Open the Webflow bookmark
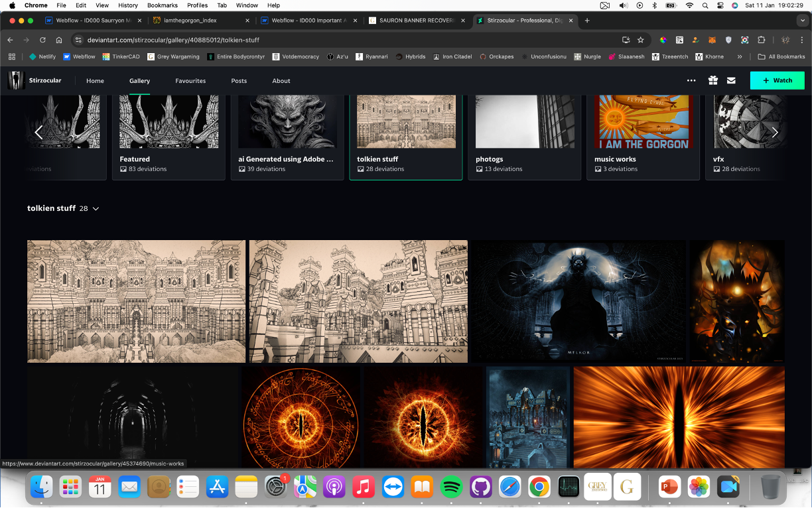Viewport: 812px width, 508px height. click(79, 56)
